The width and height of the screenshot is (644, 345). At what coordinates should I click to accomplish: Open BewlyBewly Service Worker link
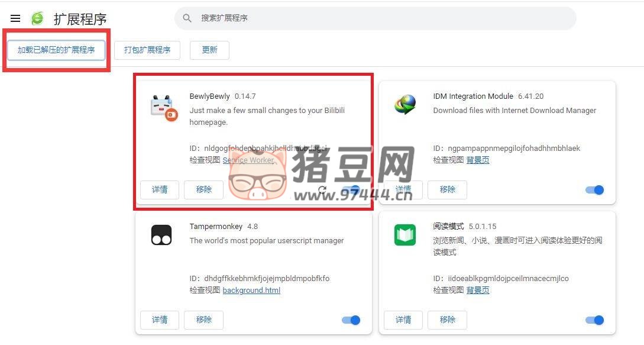click(x=248, y=160)
